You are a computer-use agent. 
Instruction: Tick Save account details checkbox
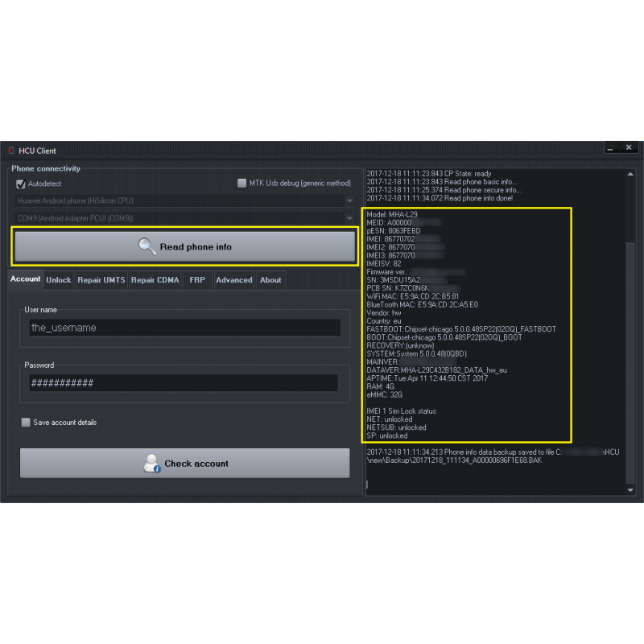click(x=26, y=422)
